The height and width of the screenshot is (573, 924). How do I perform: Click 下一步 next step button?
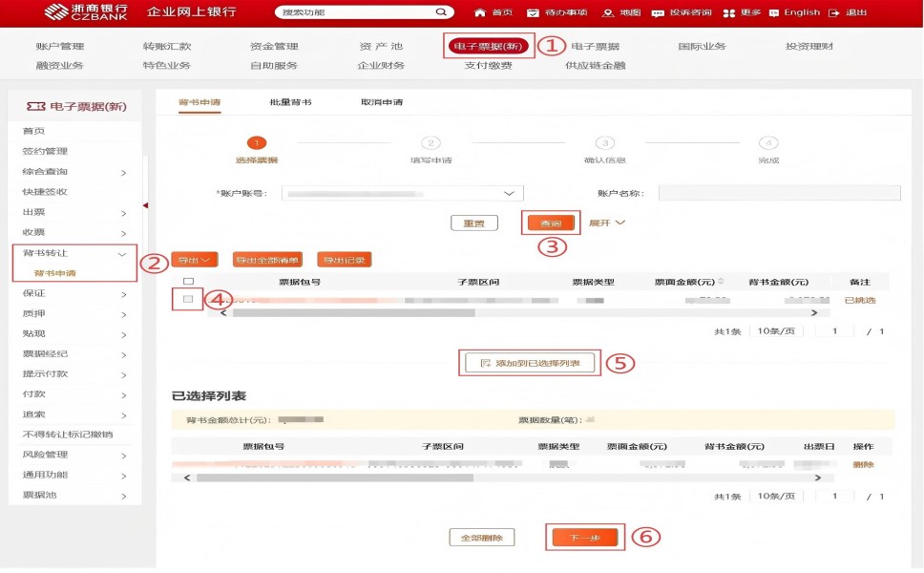(x=585, y=538)
